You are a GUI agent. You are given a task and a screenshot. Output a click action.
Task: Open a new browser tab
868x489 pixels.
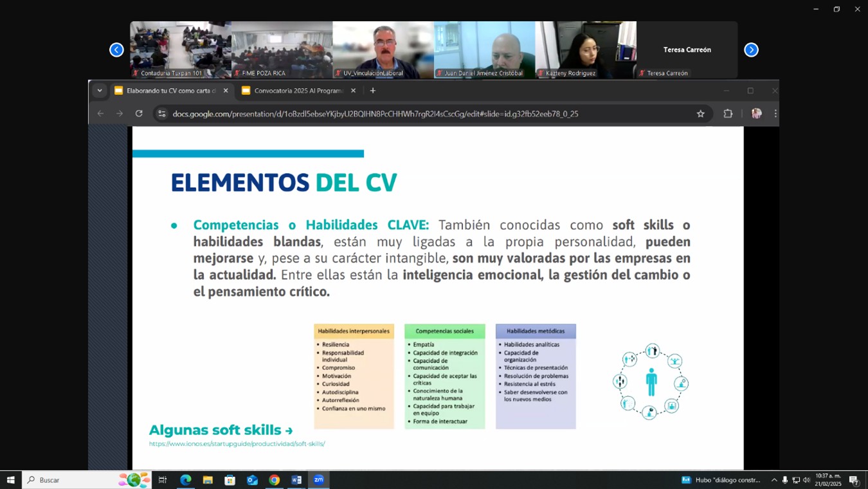click(373, 91)
